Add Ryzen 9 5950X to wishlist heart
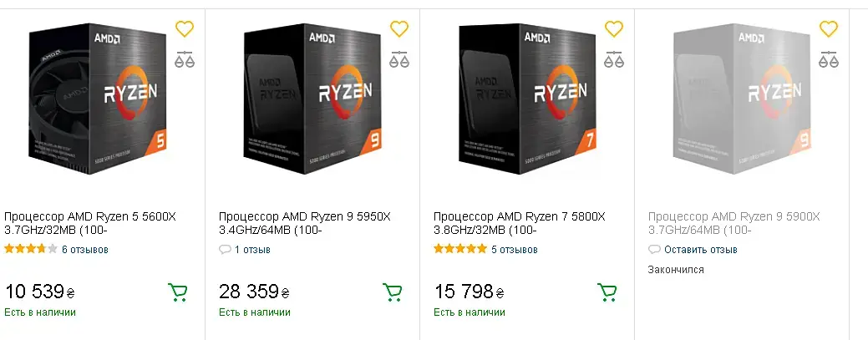Image resolution: width=868 pixels, height=340 pixels. (x=399, y=28)
